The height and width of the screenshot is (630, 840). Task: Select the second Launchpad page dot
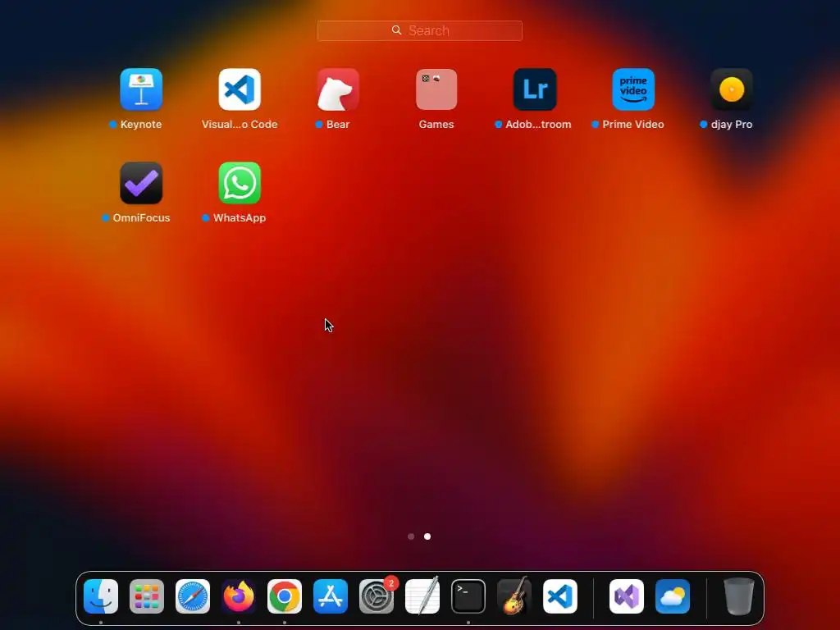(427, 536)
